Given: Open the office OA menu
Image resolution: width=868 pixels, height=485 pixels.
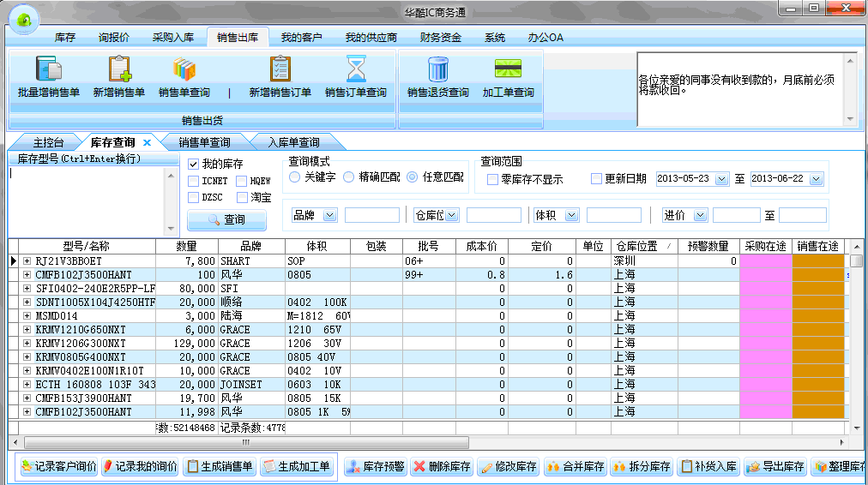Looking at the screenshot, I should coord(546,38).
